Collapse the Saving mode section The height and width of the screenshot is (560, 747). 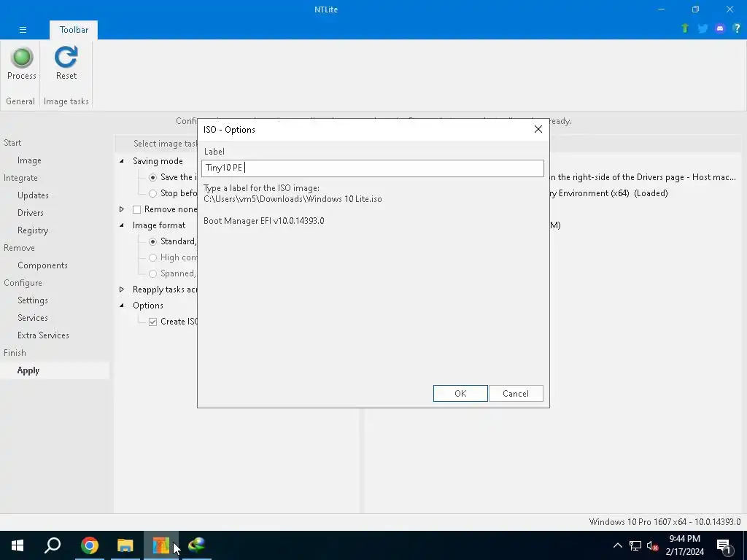point(122,161)
